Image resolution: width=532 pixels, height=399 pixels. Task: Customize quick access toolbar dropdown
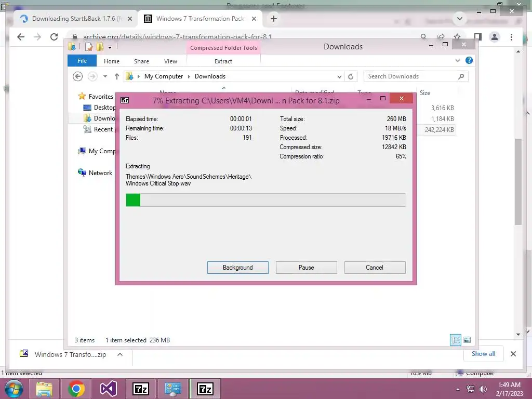pyautogui.click(x=110, y=47)
